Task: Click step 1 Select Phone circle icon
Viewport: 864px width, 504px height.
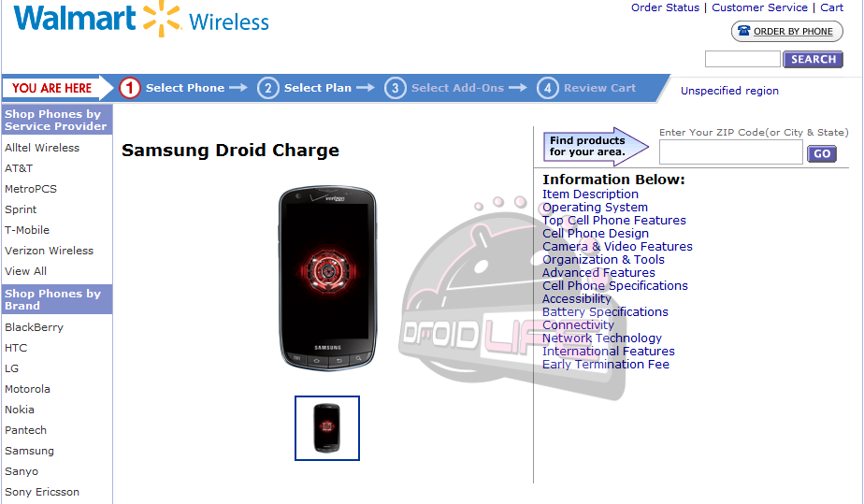Action: (x=130, y=88)
